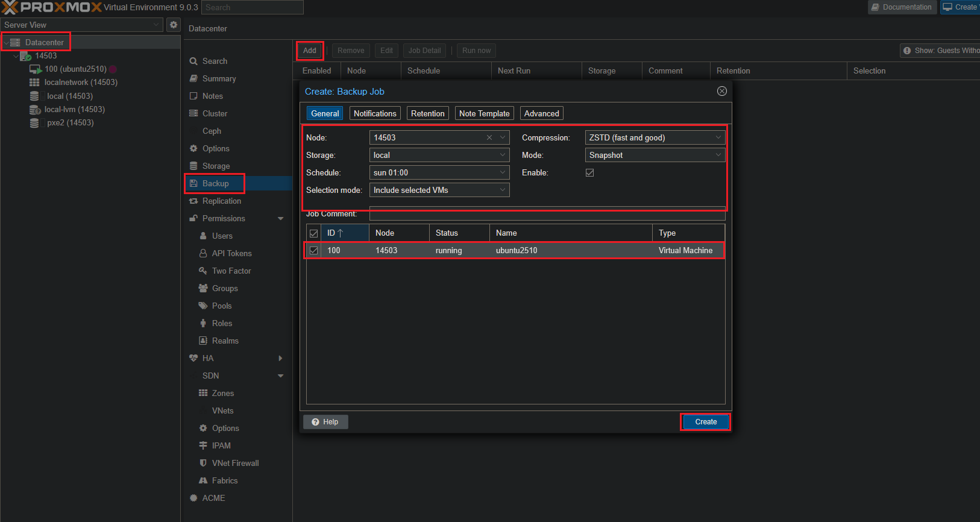Switch to the Note Template tab
The width and height of the screenshot is (980, 522).
coord(484,113)
